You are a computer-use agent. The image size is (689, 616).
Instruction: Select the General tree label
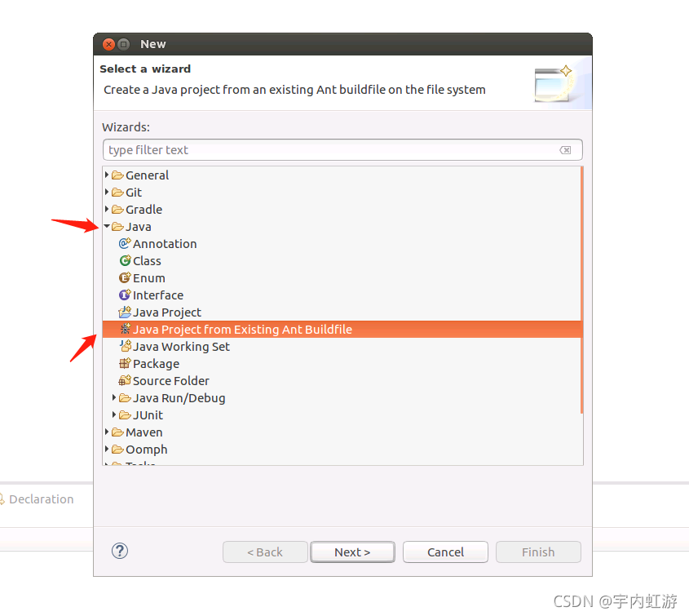pyautogui.click(x=148, y=175)
